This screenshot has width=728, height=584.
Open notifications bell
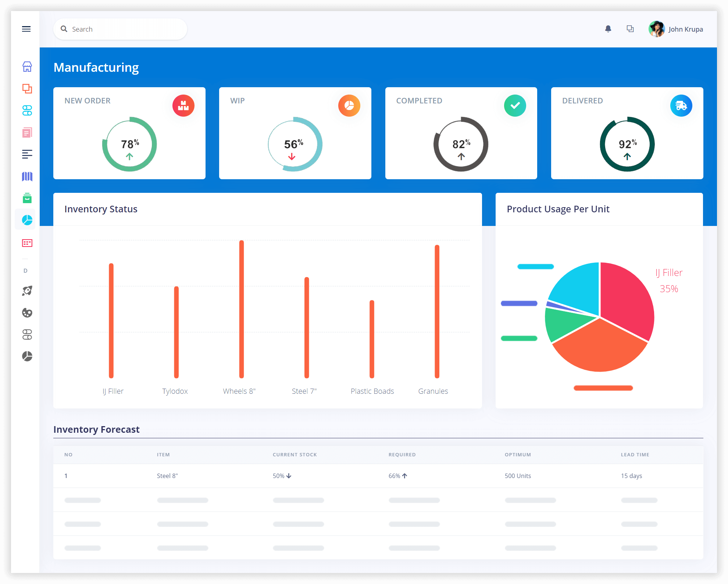tap(608, 29)
